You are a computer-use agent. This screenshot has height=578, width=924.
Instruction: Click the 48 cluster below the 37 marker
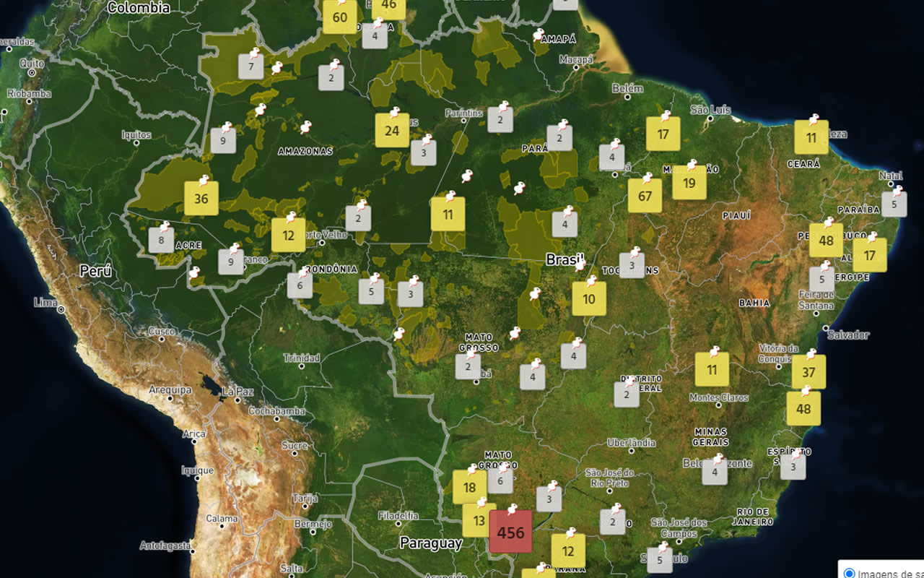point(803,408)
